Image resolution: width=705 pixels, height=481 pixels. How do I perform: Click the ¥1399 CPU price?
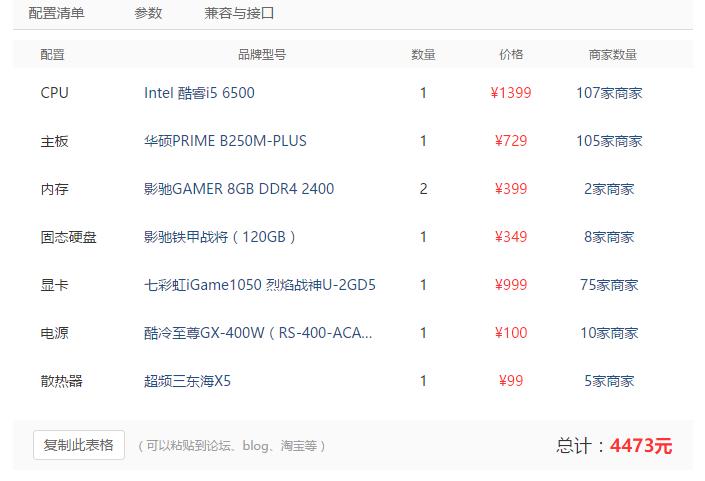coord(511,93)
